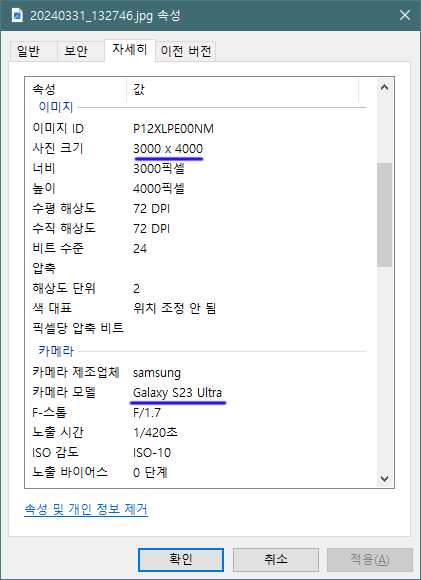
Task: Open the 보안 tab
Action: click(76, 51)
